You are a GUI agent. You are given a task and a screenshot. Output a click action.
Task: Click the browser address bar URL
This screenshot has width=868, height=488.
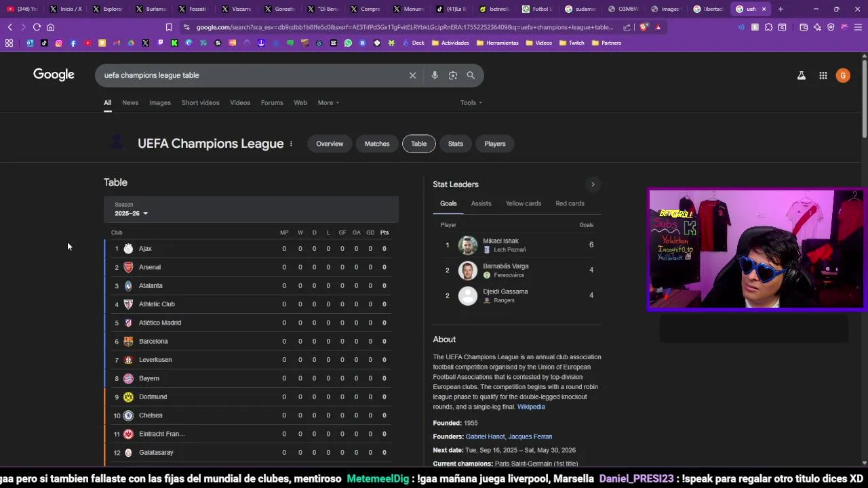click(404, 27)
